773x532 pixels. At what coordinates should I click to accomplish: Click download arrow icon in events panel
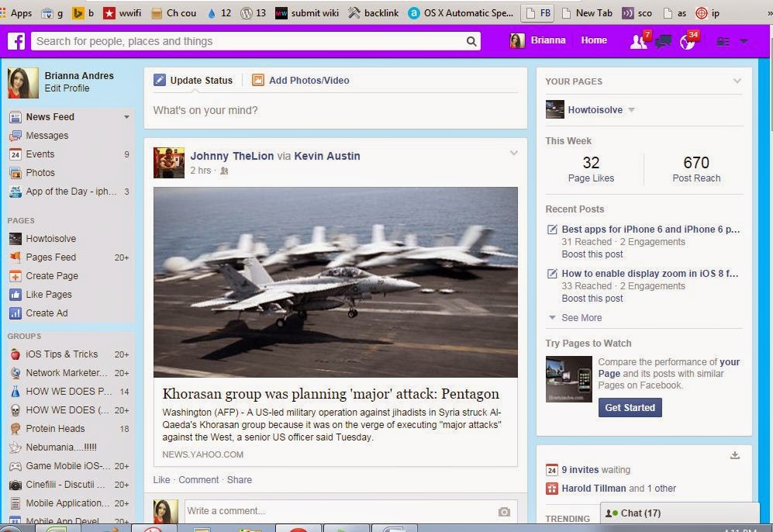click(x=734, y=455)
